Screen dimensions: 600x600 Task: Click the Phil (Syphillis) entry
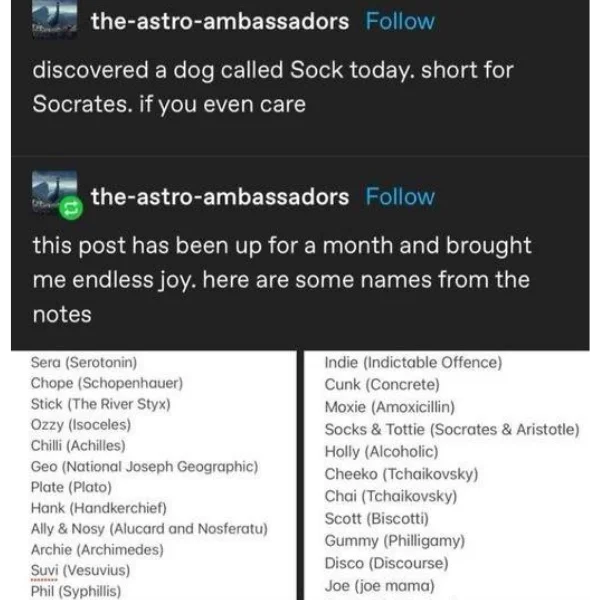[76, 591]
